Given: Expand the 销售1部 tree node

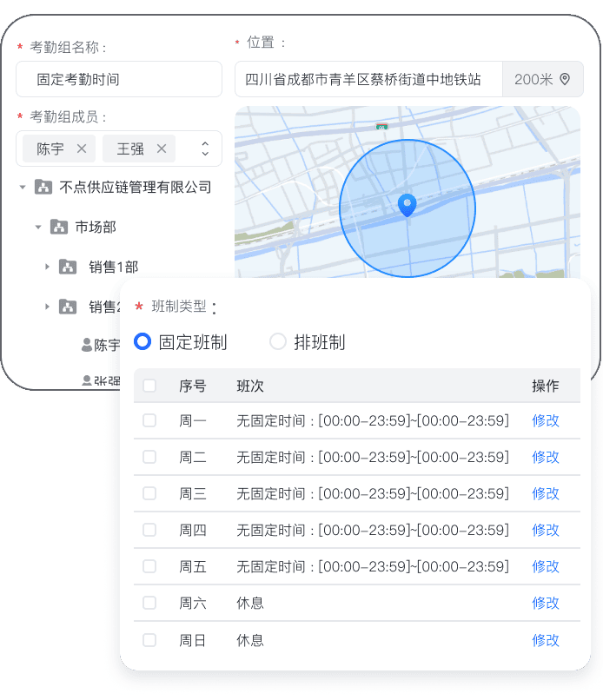Looking at the screenshot, I should (48, 267).
